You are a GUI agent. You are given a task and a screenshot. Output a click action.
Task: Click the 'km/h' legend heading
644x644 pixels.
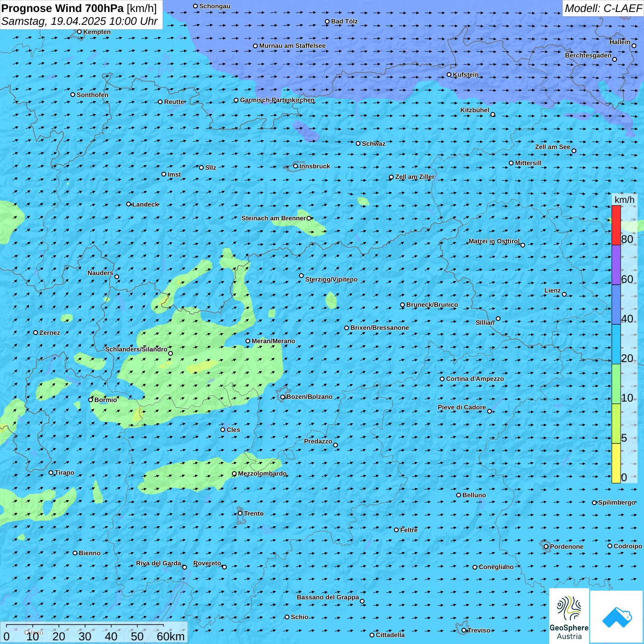point(624,199)
